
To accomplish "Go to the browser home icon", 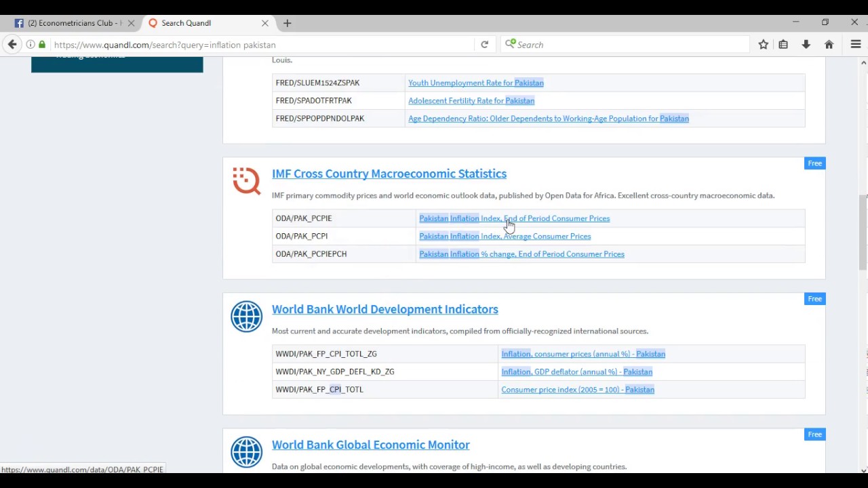I will (829, 45).
